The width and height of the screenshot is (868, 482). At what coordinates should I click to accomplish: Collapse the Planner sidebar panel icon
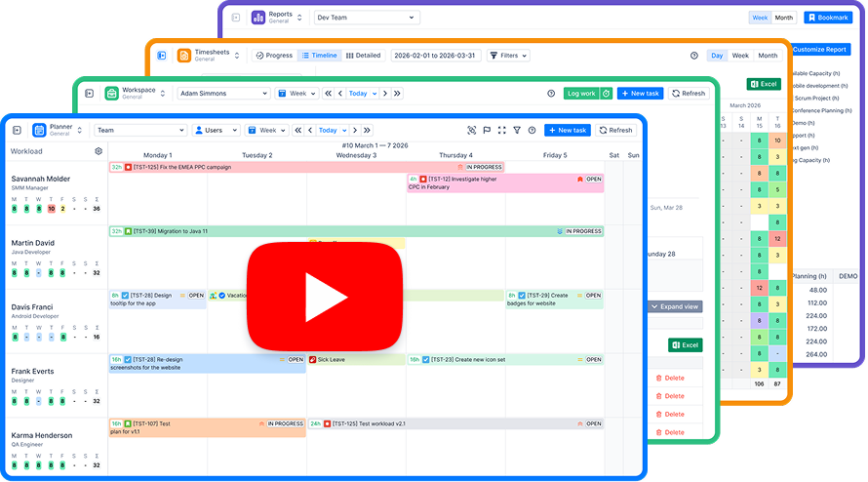coord(18,130)
